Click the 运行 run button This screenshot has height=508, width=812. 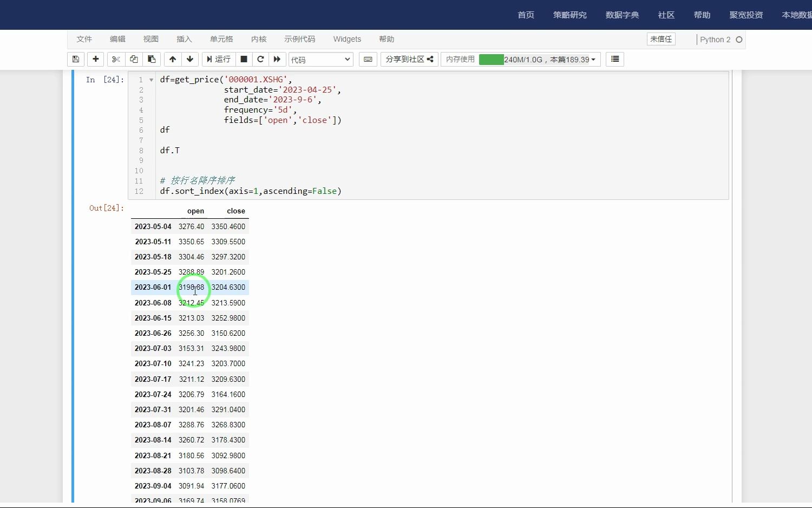(218, 59)
